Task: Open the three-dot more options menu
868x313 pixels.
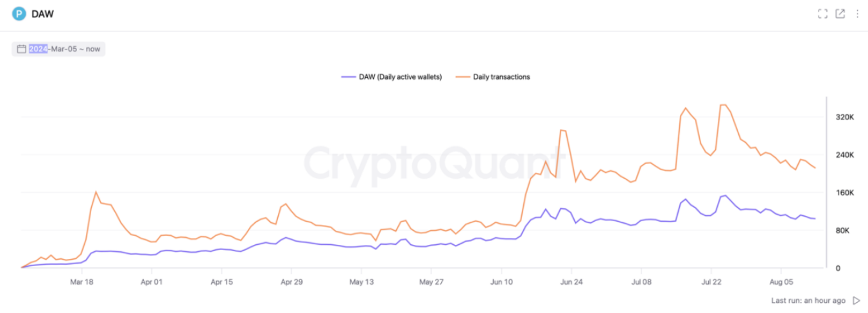Action: click(857, 13)
